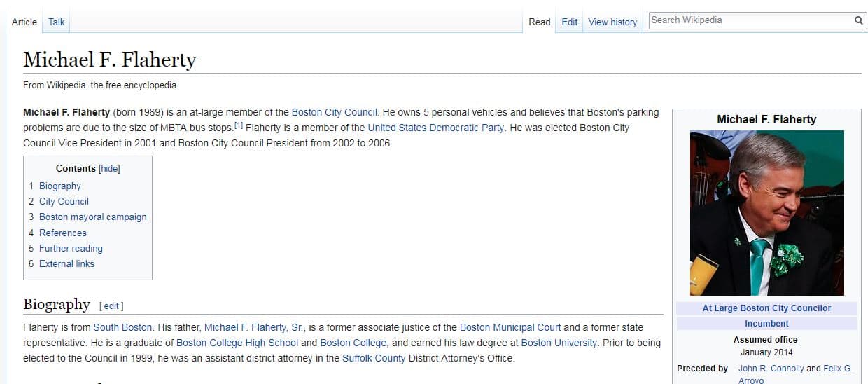Viewport: 868px width, 384px height.
Task: Click the Contents heading label
Action: coord(76,168)
